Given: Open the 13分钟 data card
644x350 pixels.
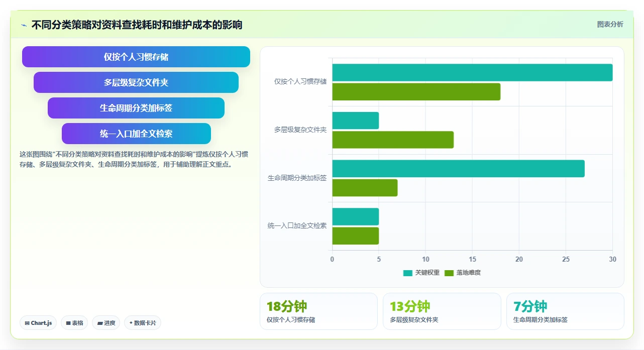Looking at the screenshot, I should click(x=442, y=311).
